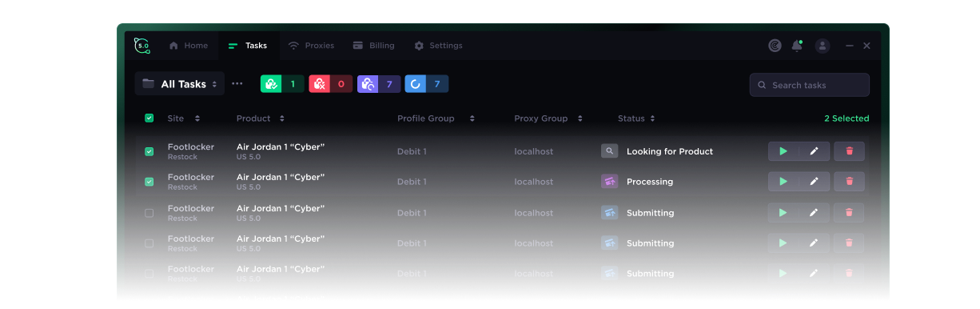Edit the second Submitting task
The width and height of the screenshot is (980, 309).
pos(814,243)
